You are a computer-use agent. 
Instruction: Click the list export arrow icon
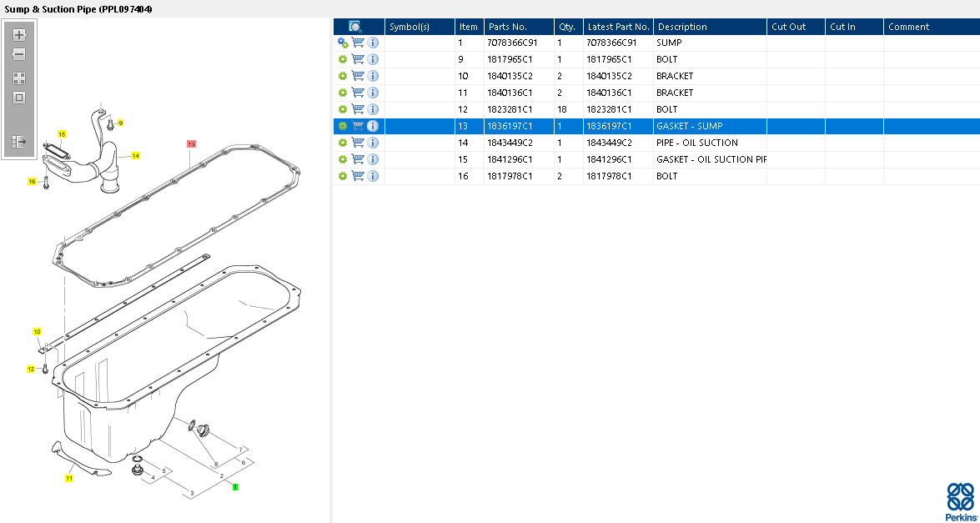(19, 142)
